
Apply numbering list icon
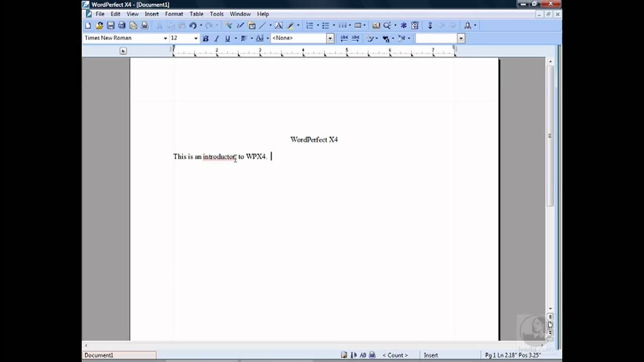(x=310, y=26)
